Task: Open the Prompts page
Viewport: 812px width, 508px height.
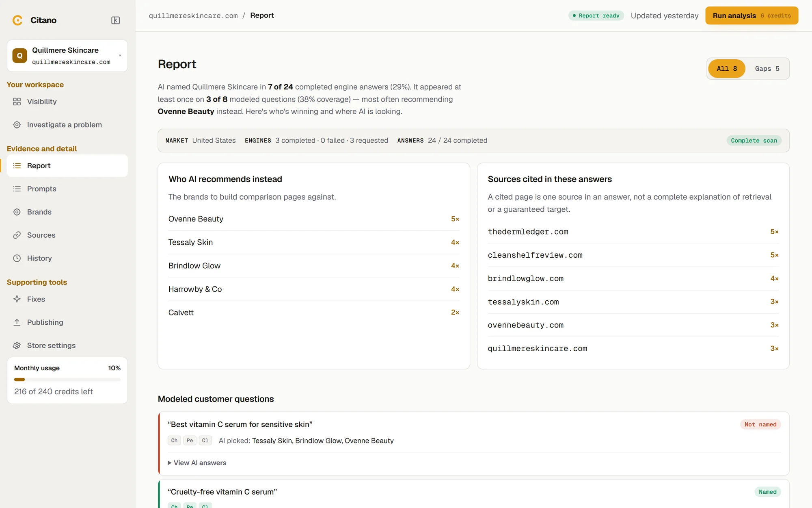Action: tap(67, 189)
